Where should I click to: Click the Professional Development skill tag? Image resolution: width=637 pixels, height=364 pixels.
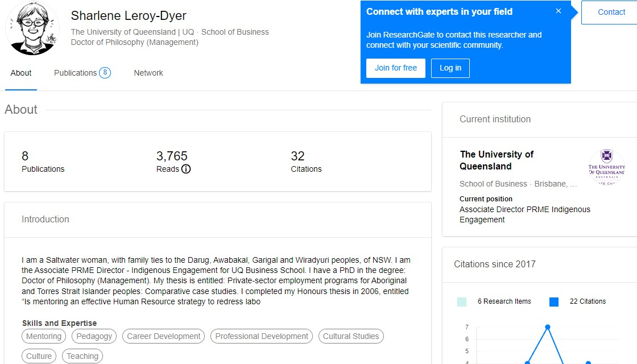click(262, 336)
